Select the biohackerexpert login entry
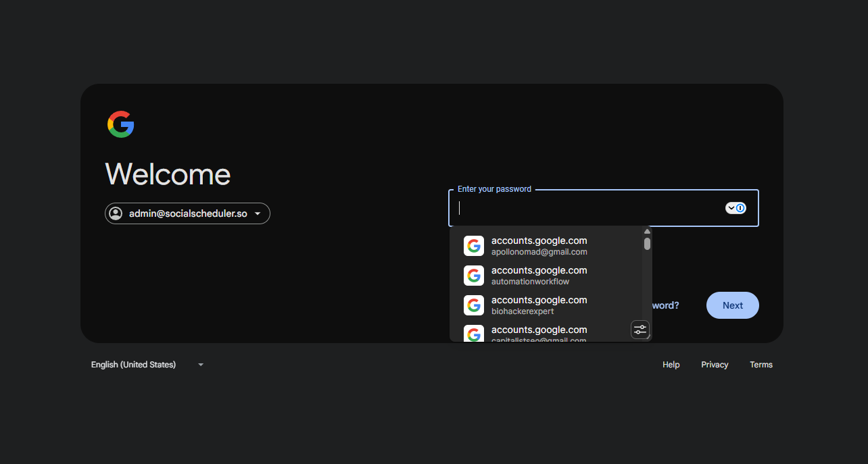868x464 pixels. pyautogui.click(x=546, y=305)
